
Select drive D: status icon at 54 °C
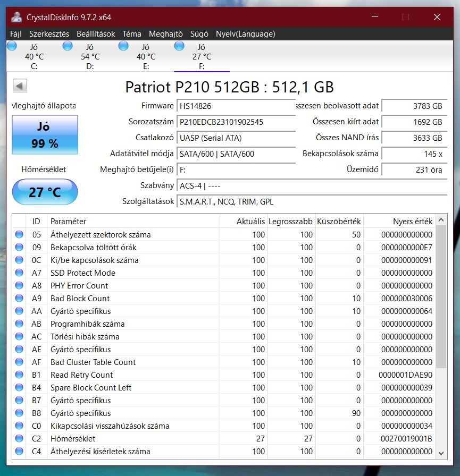coord(68,47)
